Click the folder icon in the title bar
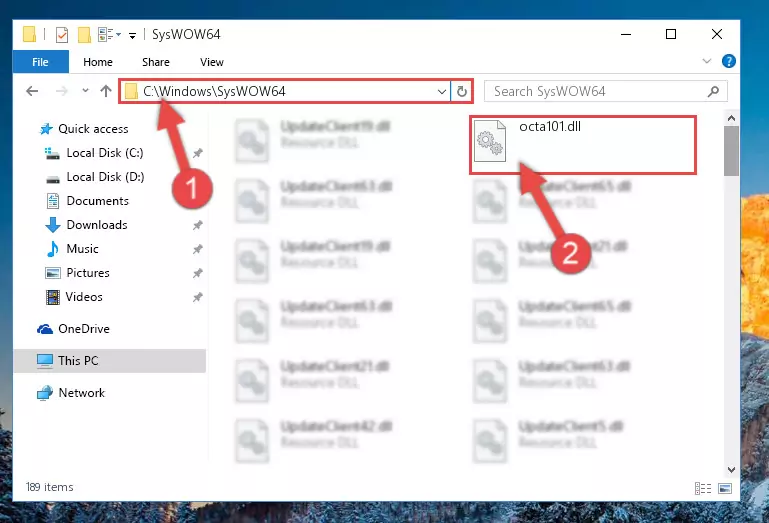This screenshot has width=769, height=523. pos(29,34)
